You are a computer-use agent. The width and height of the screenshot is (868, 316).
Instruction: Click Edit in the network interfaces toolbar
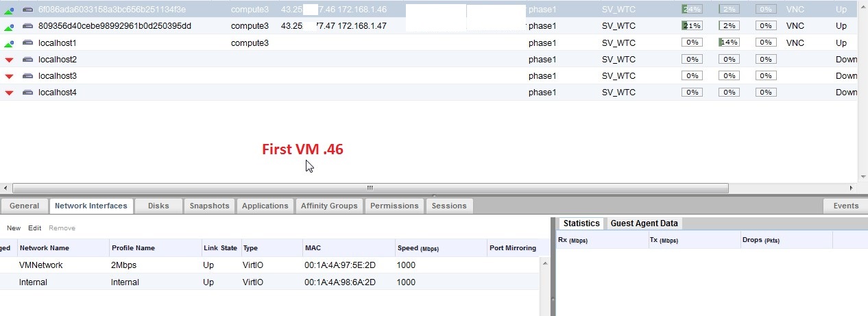(34, 228)
